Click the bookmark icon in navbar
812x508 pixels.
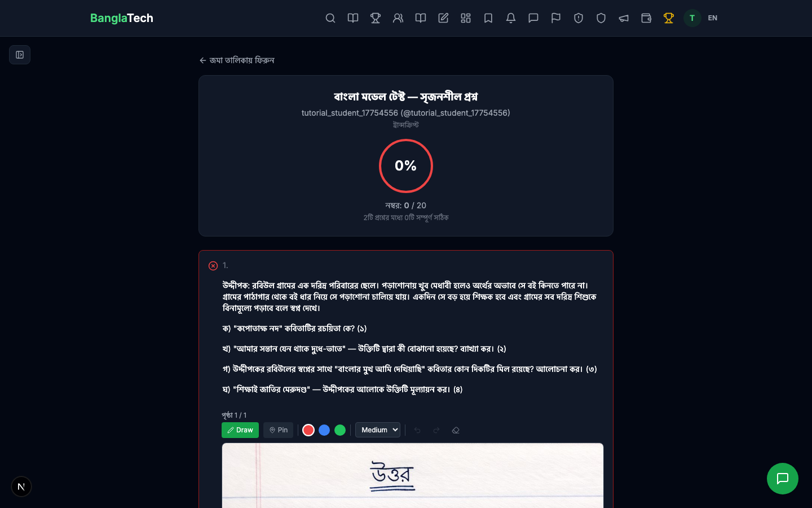[488, 18]
